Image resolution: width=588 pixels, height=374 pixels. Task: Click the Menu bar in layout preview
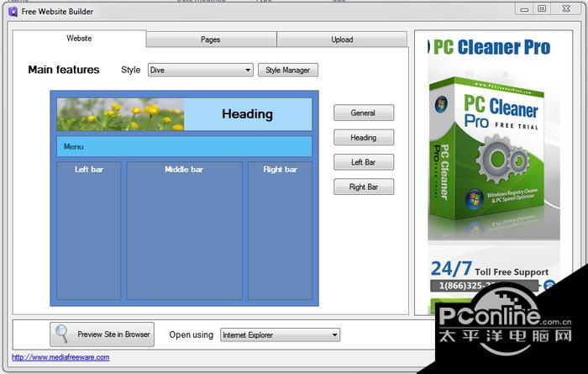click(184, 146)
